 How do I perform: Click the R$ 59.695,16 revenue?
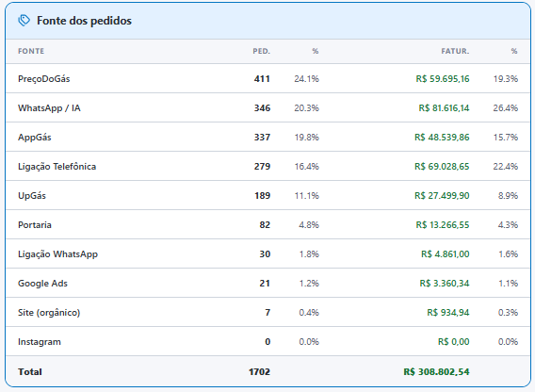[x=443, y=79]
